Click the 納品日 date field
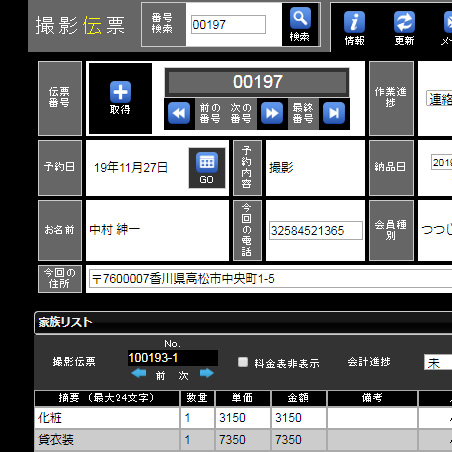This screenshot has height=452, width=452. (x=441, y=162)
